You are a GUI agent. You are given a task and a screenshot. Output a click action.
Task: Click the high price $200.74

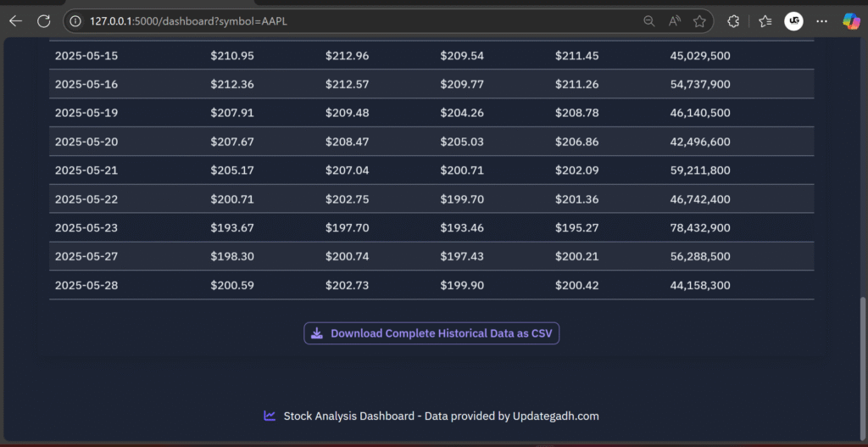[x=347, y=257]
